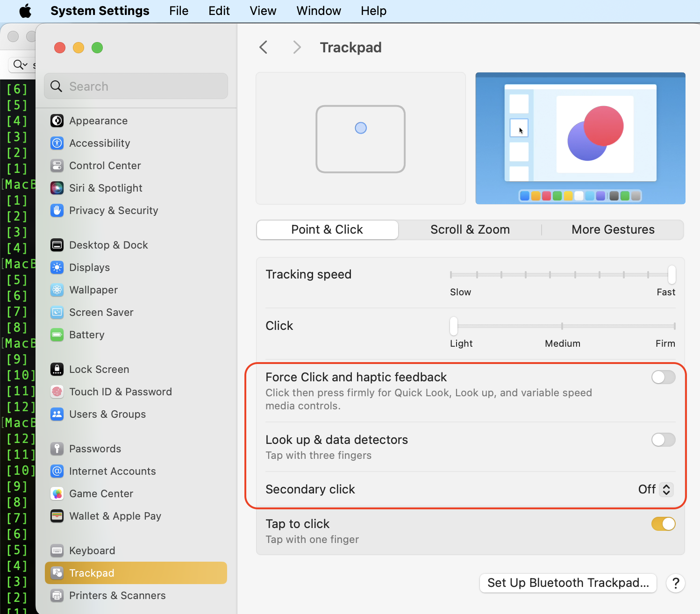Turn on Look up & data detectors
Image resolution: width=700 pixels, height=614 pixels.
pyautogui.click(x=663, y=440)
